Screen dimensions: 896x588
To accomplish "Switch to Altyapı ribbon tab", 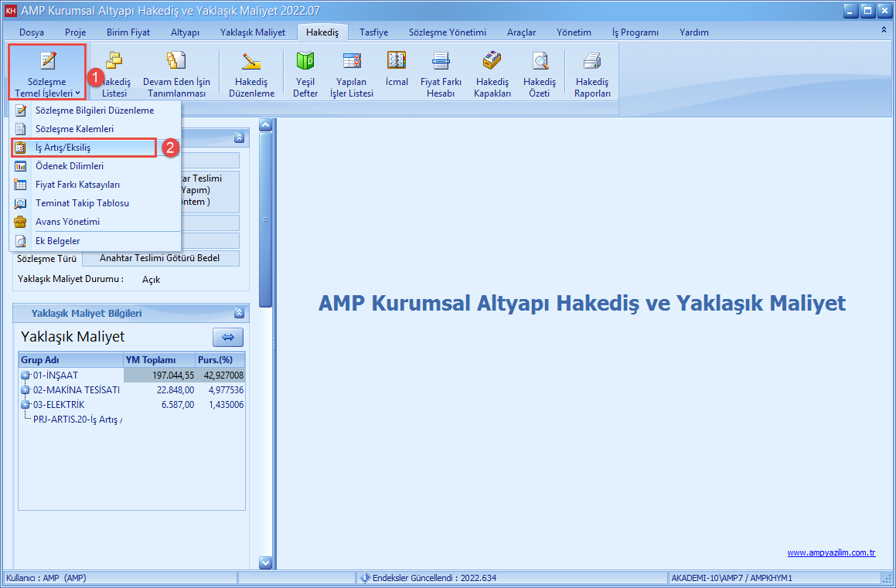I will pos(185,32).
